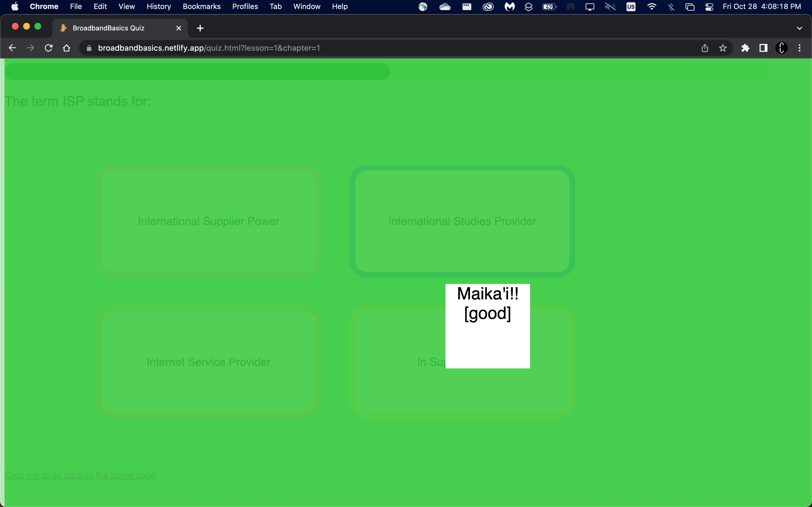
Task: Open macOS Control Center toggle icon
Action: (709, 7)
